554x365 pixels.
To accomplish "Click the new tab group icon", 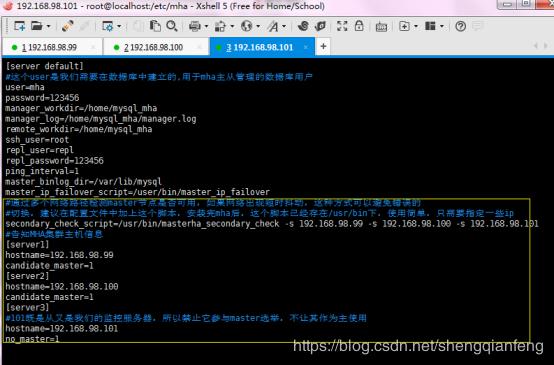I will pyautogui.click(x=404, y=26).
